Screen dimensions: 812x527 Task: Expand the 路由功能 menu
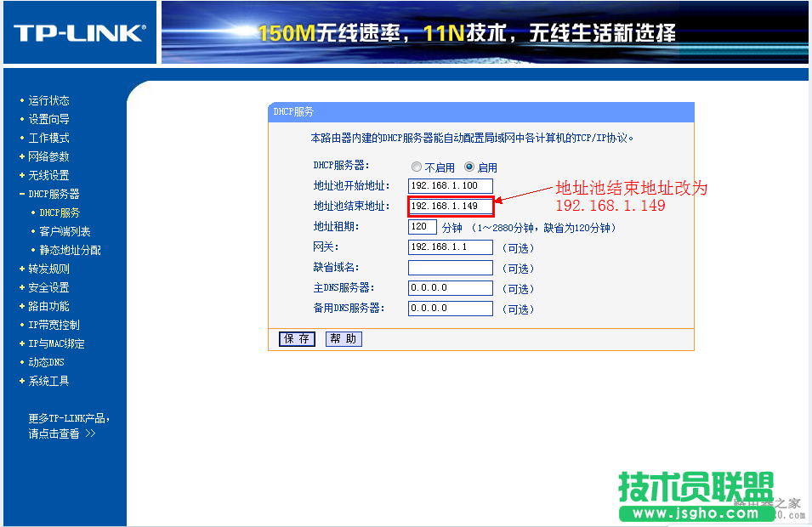point(48,306)
